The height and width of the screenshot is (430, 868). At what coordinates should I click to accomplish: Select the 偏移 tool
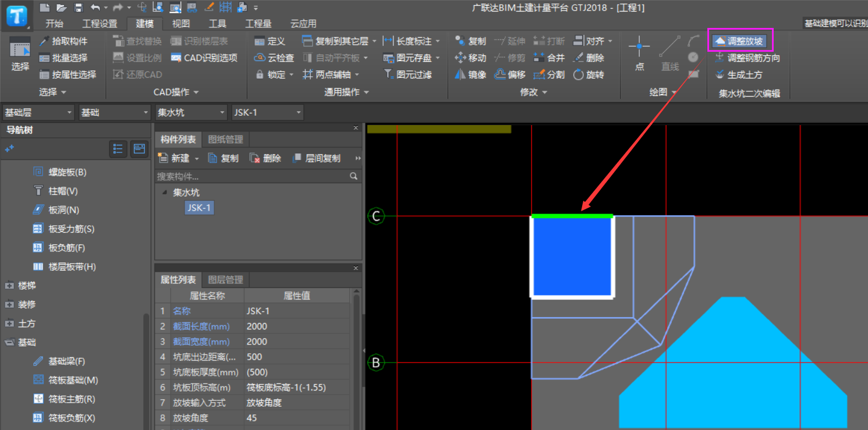[x=510, y=74]
